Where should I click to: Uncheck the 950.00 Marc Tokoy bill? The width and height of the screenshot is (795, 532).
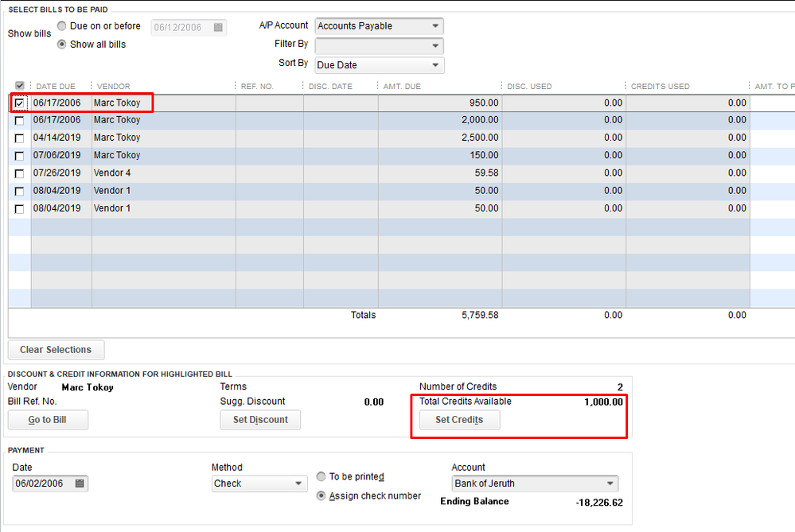pyautogui.click(x=20, y=103)
